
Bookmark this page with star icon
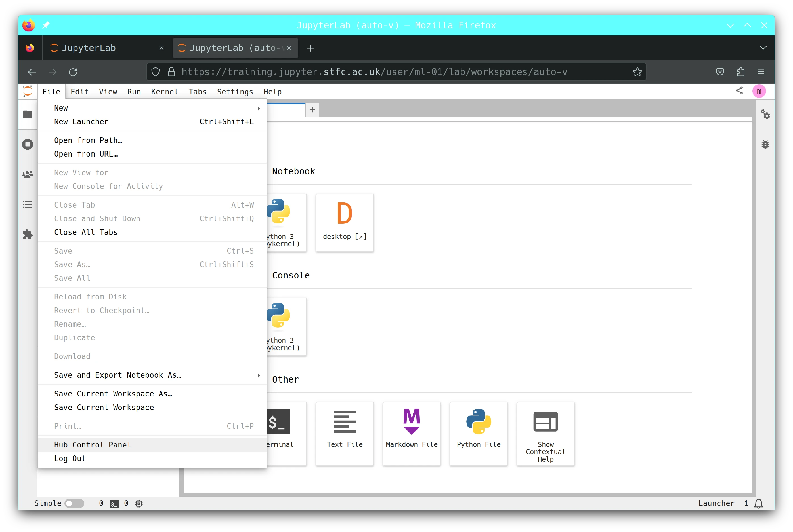click(637, 72)
